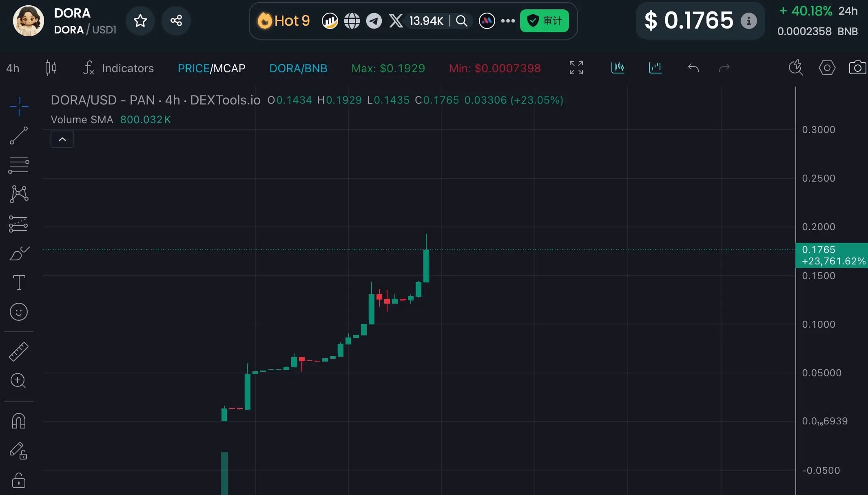Image resolution: width=868 pixels, height=495 pixels.
Task: Select the ruler measure tool
Action: (x=19, y=352)
